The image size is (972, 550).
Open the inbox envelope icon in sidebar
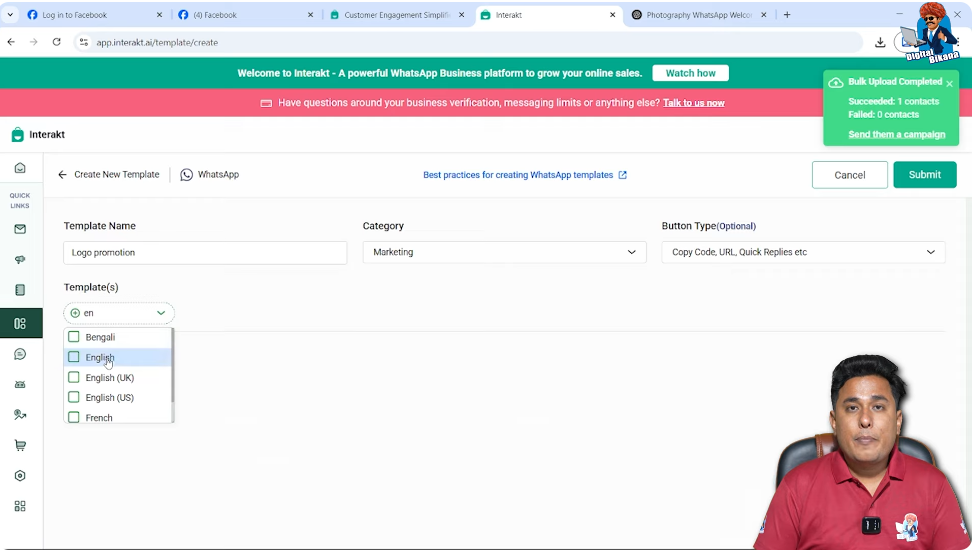pos(20,229)
